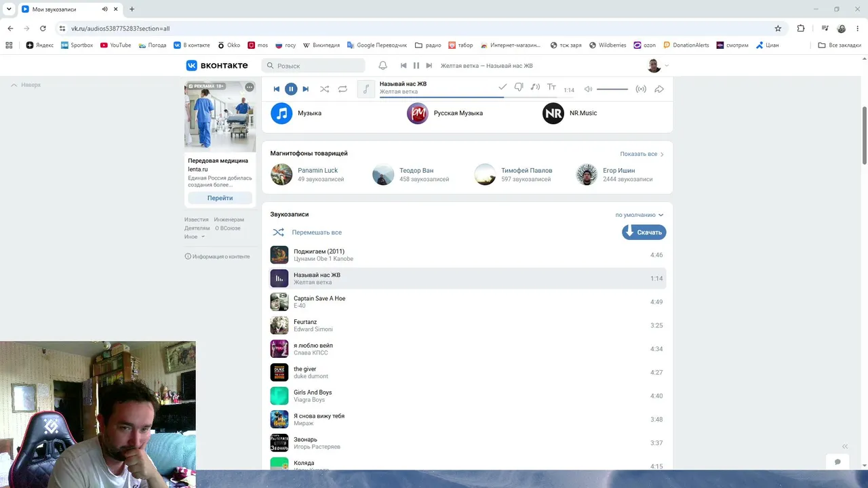
Task: Open Информация о контенте link
Action: pyautogui.click(x=217, y=256)
